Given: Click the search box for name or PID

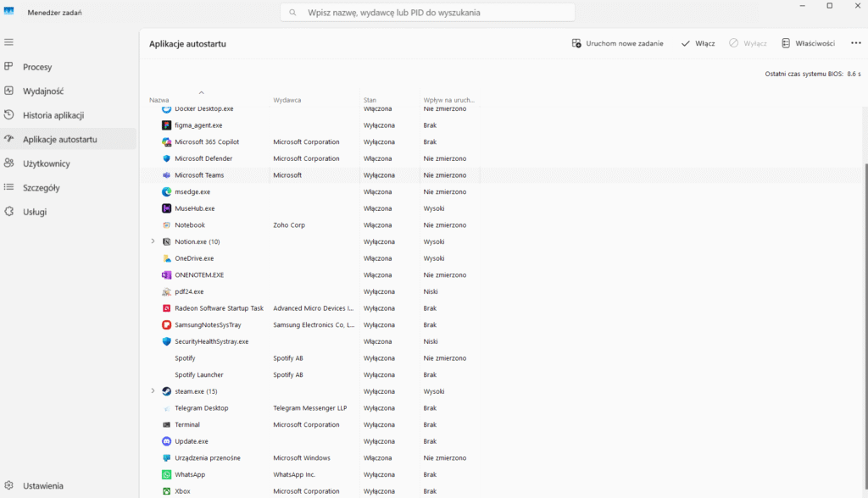Looking at the screenshot, I should 427,12.
